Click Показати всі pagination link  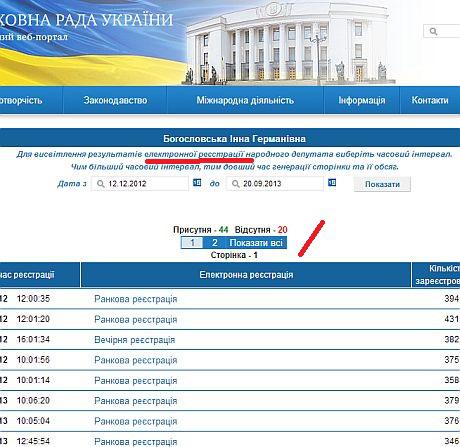(x=256, y=243)
